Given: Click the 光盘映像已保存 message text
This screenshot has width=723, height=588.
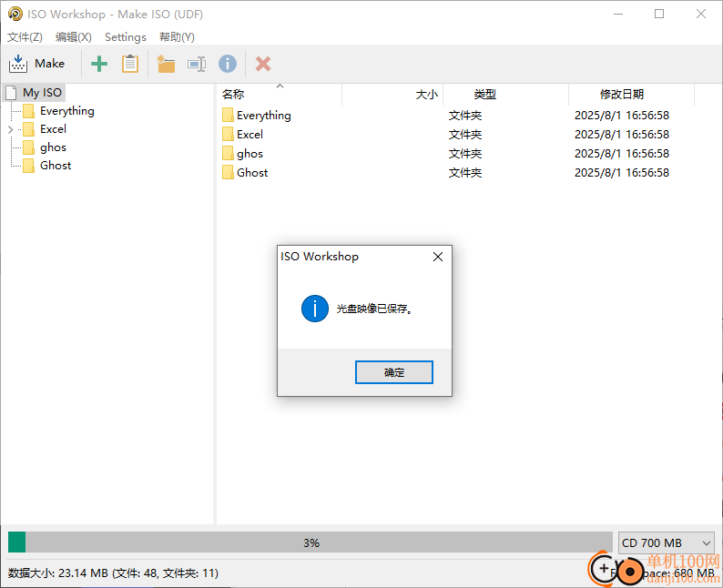Looking at the screenshot, I should (x=374, y=309).
